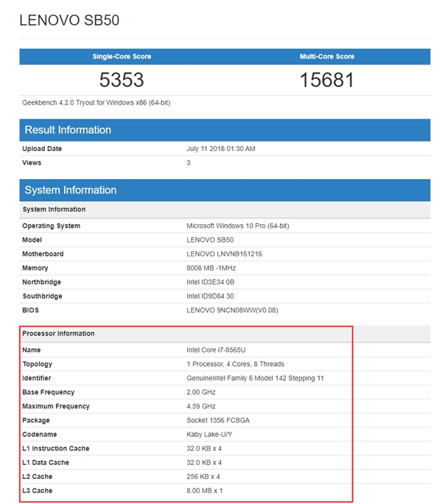Click the processor Name label
The height and width of the screenshot is (504, 442).
(x=31, y=350)
